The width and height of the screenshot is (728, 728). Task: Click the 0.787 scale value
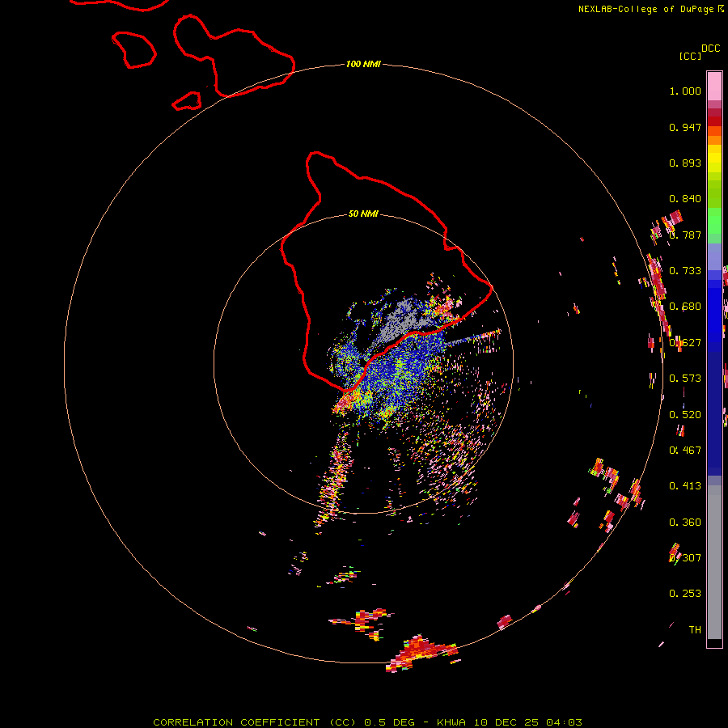click(685, 235)
